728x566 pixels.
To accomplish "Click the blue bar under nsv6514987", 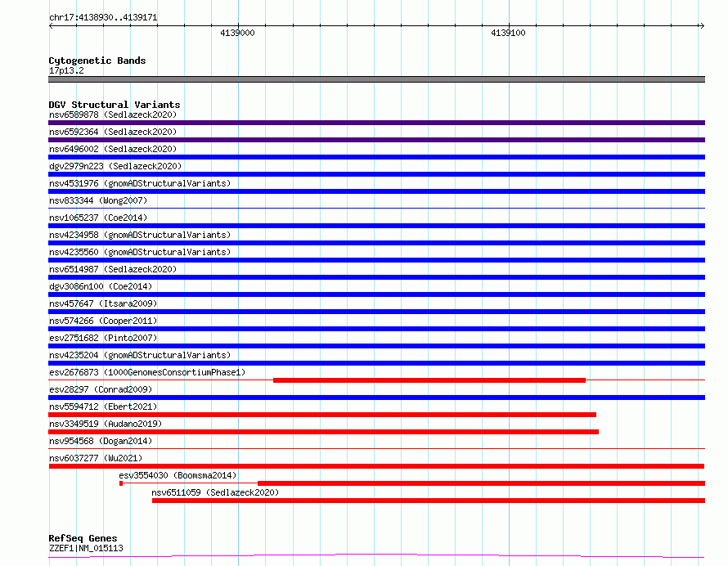I will tap(376, 277).
